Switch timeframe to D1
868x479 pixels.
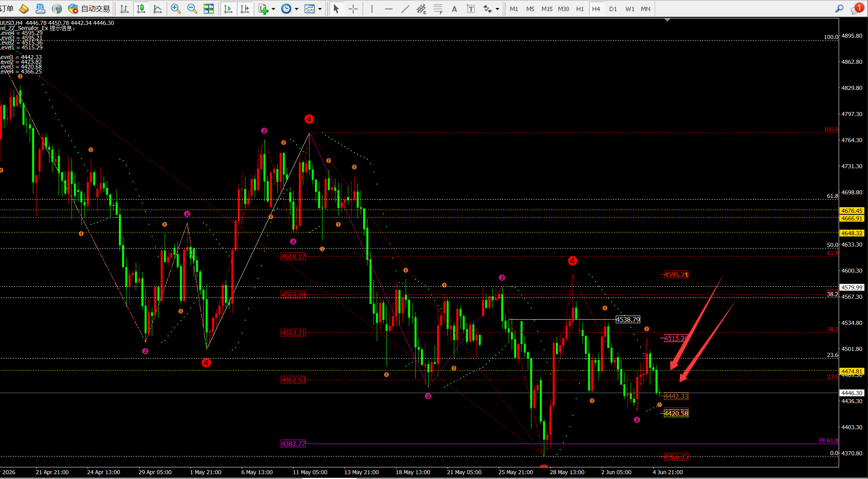tap(613, 9)
